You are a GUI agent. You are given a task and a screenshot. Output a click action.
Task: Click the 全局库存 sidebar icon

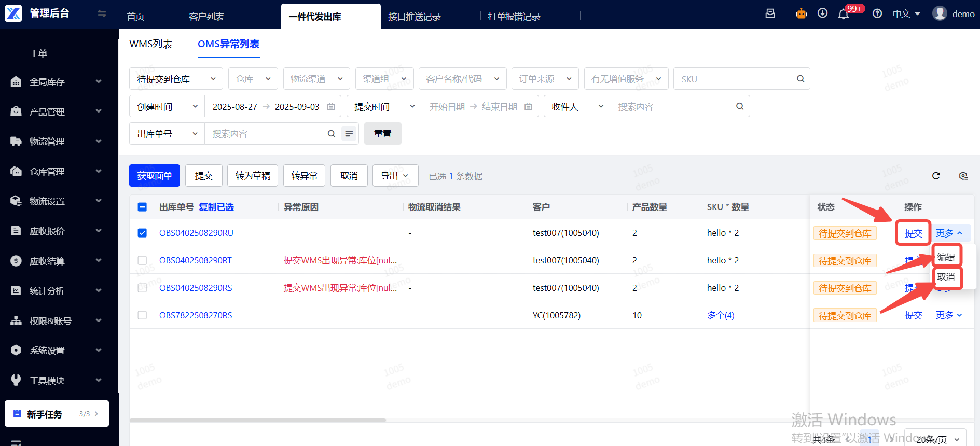[x=16, y=82]
